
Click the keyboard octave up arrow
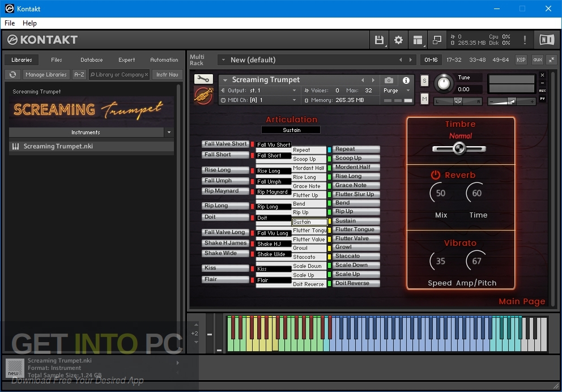tap(196, 325)
